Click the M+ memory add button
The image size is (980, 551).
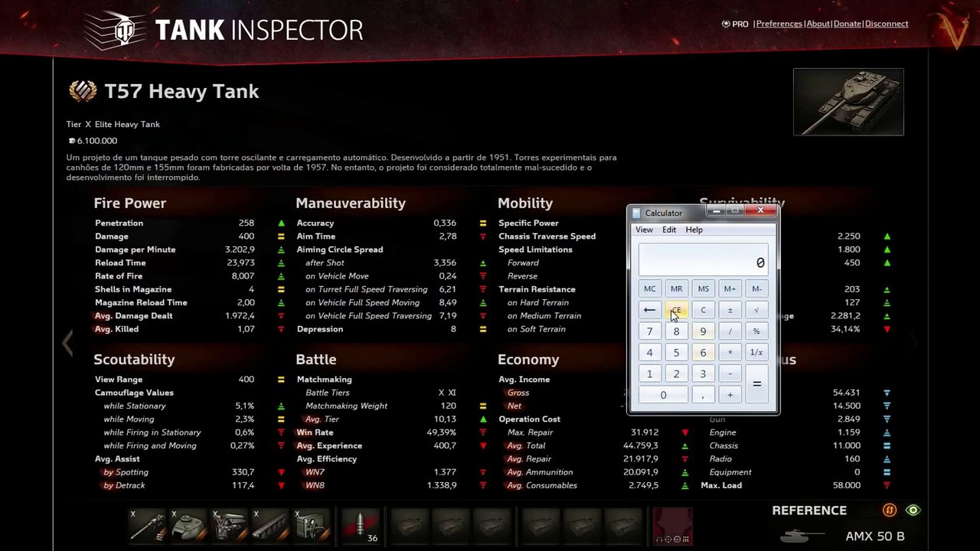[x=730, y=289]
